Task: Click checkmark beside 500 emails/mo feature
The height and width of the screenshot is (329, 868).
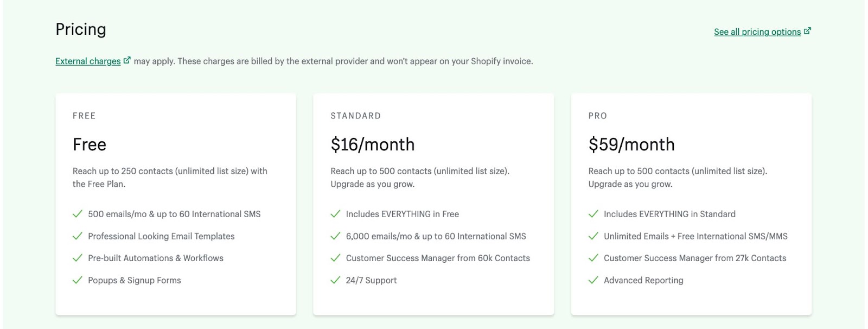Action: (78, 214)
